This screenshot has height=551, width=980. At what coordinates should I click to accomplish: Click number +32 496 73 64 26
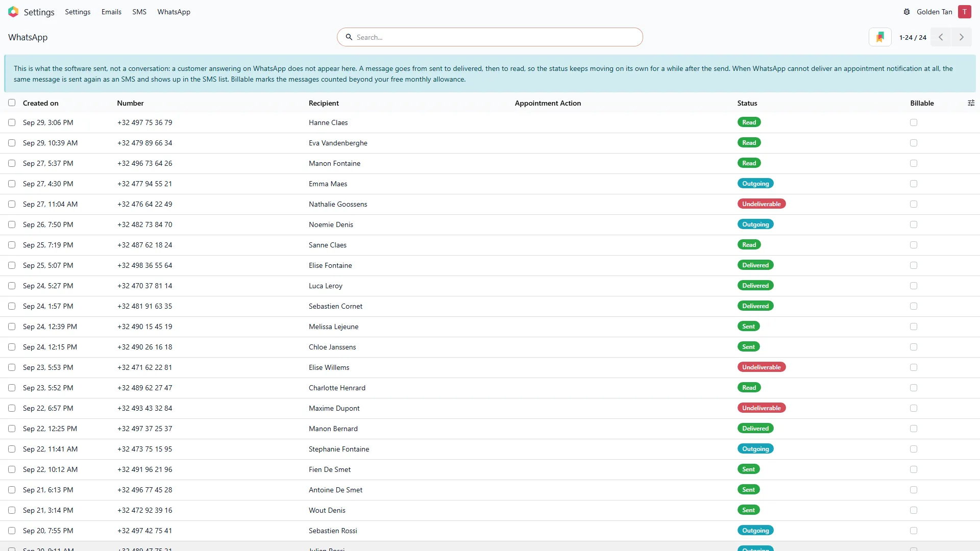click(145, 163)
